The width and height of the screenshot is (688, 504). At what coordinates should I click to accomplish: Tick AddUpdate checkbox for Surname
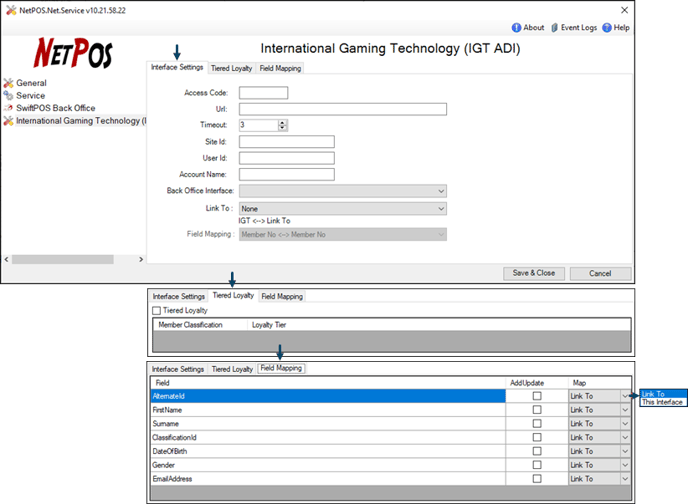[x=537, y=424]
